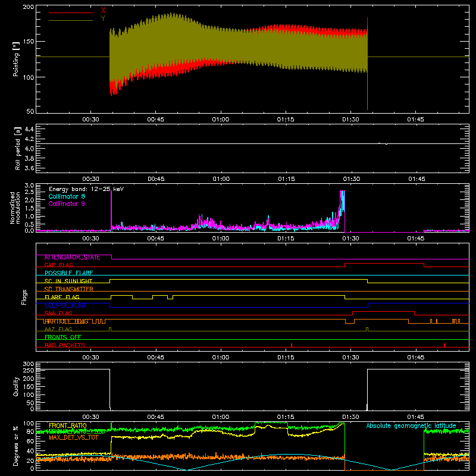The width and height of the screenshot is (476, 476).
Task: Click the 300 tick on Quality axis
Action: click(29, 364)
